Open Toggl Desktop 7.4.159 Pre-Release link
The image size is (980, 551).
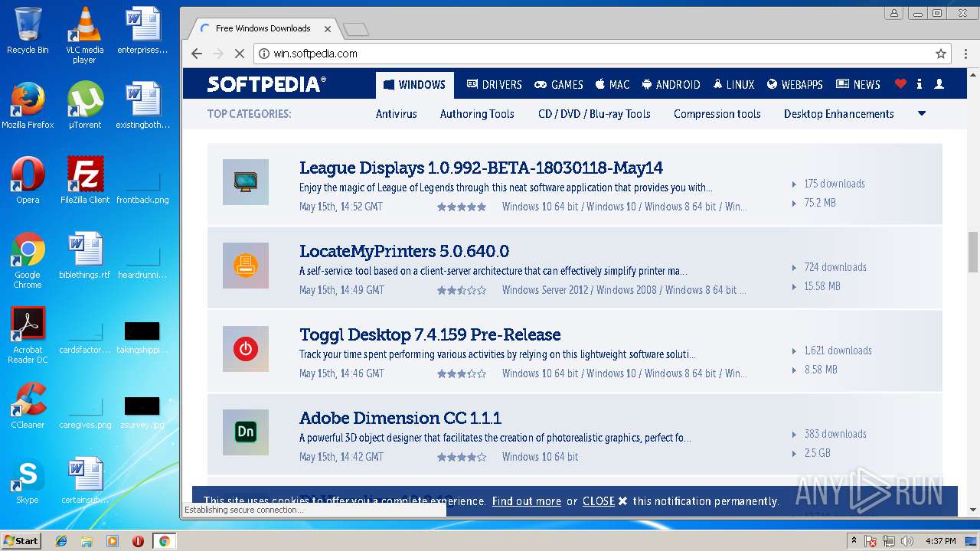(430, 334)
